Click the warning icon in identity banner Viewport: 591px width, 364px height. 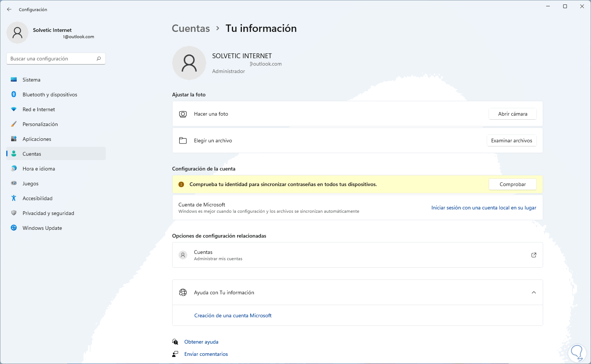click(181, 184)
